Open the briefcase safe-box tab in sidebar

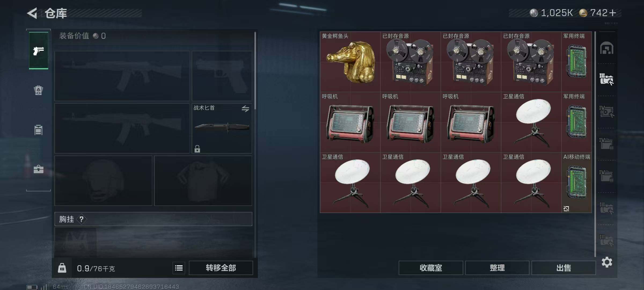click(x=38, y=169)
